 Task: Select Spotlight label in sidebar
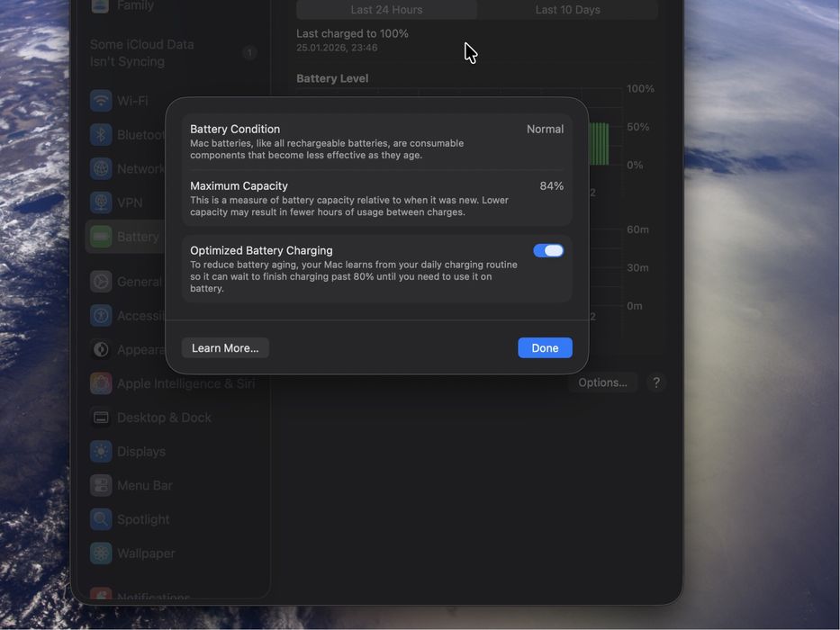pyautogui.click(x=143, y=519)
